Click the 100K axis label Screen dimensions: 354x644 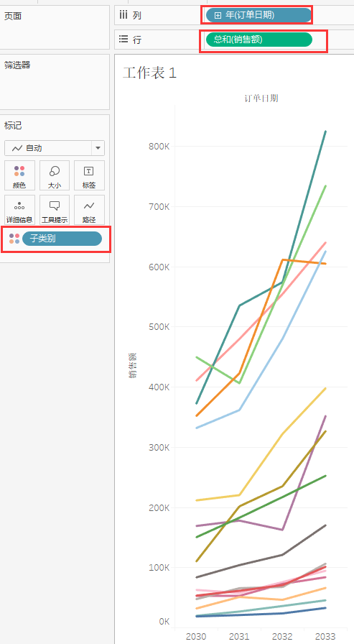pyautogui.click(x=159, y=568)
